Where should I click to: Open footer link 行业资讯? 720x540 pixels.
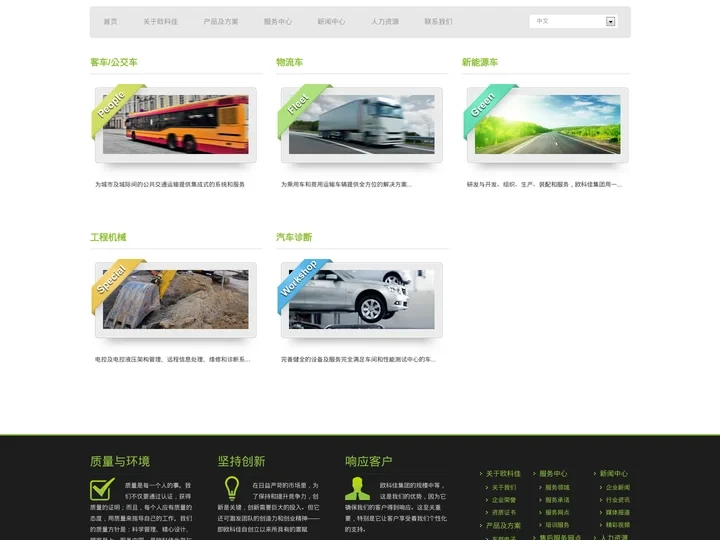pos(618,500)
